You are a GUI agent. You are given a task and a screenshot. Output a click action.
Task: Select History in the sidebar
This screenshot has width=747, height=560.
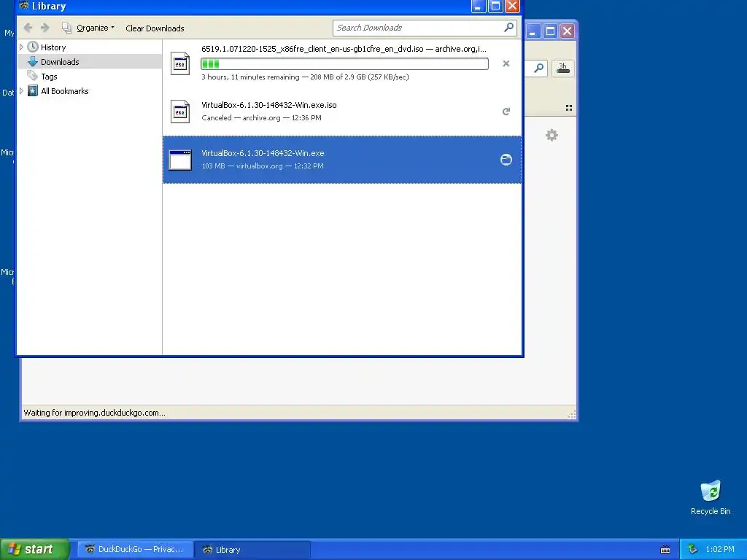point(53,47)
